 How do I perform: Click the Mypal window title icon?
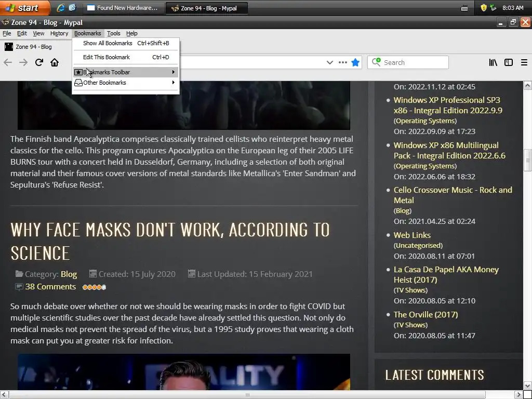click(5, 22)
